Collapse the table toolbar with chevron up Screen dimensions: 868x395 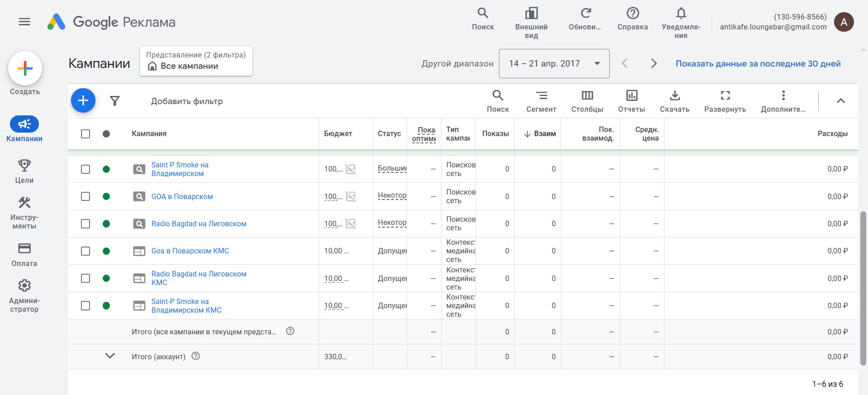pos(840,101)
